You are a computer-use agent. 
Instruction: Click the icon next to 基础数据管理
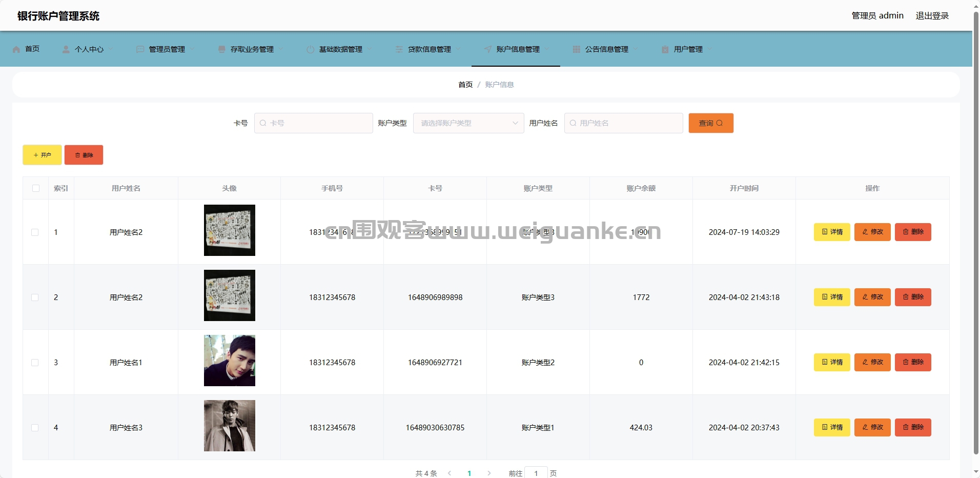311,49
